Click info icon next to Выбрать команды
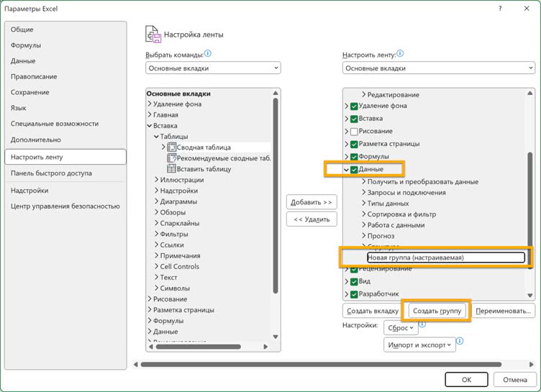The width and height of the screenshot is (541, 392). click(x=208, y=53)
